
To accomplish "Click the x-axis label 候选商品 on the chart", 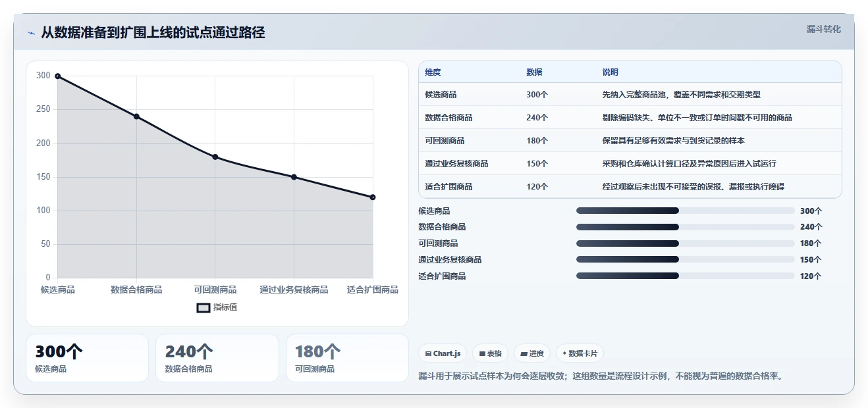I will coord(58,290).
